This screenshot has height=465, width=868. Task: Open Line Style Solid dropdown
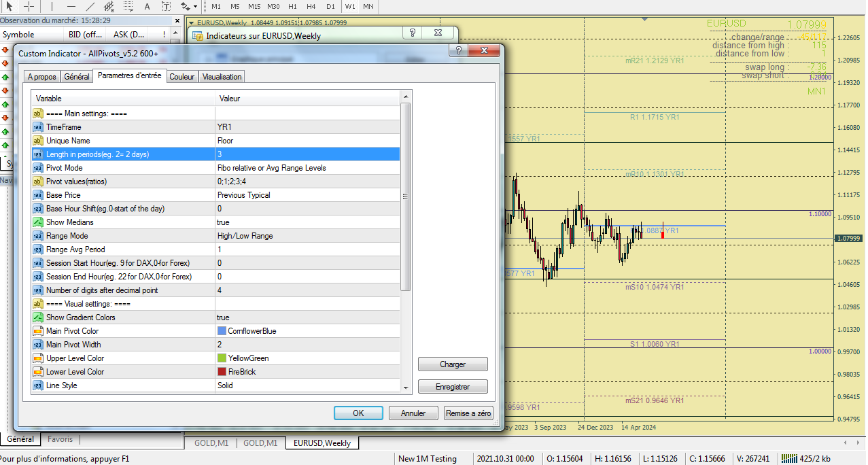(307, 385)
